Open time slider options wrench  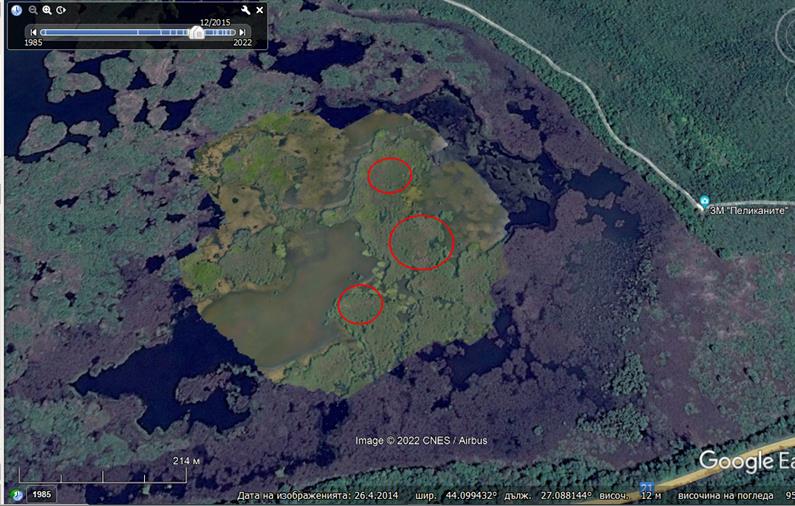click(x=245, y=10)
